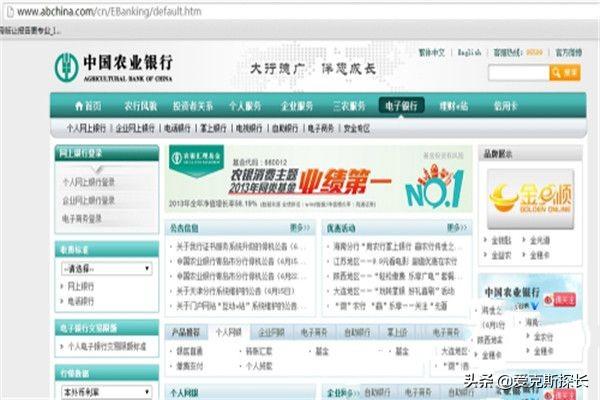Click the 业绩第一 NO.1 fund banner
The image size is (600, 400).
[318, 178]
